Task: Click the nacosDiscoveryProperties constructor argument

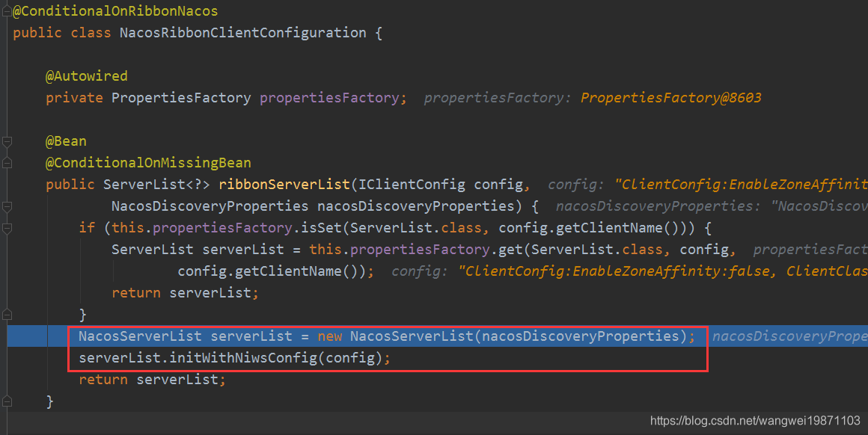Action: [581, 336]
